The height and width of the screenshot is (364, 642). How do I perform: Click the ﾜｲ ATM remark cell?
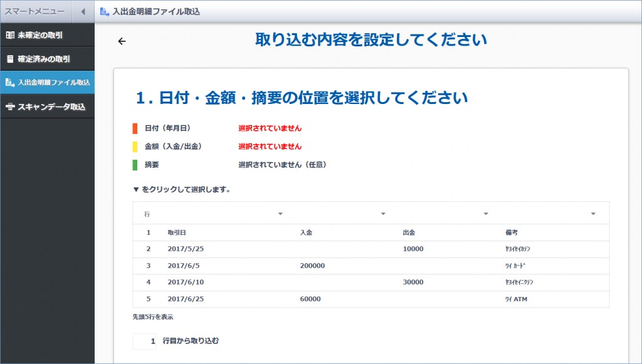(x=517, y=299)
